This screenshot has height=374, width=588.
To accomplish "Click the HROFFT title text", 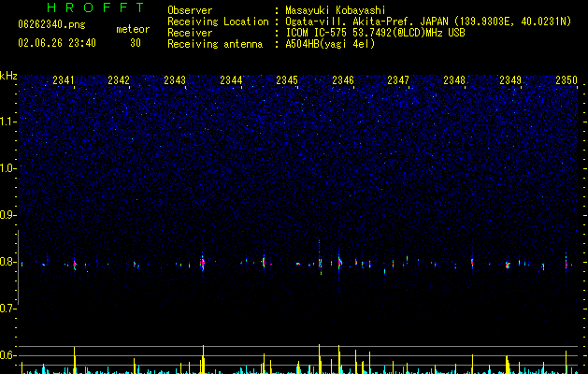I will 96,7.
